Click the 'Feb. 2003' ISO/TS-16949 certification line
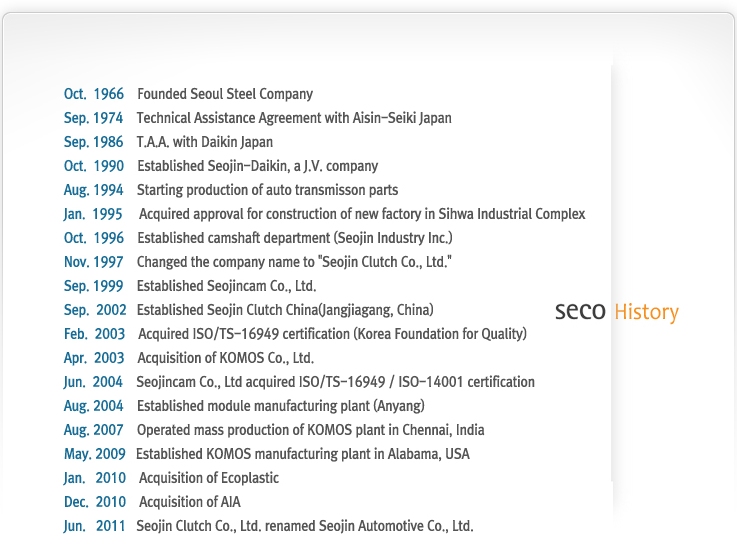Viewport: 737px width, 548px height. (x=332, y=334)
